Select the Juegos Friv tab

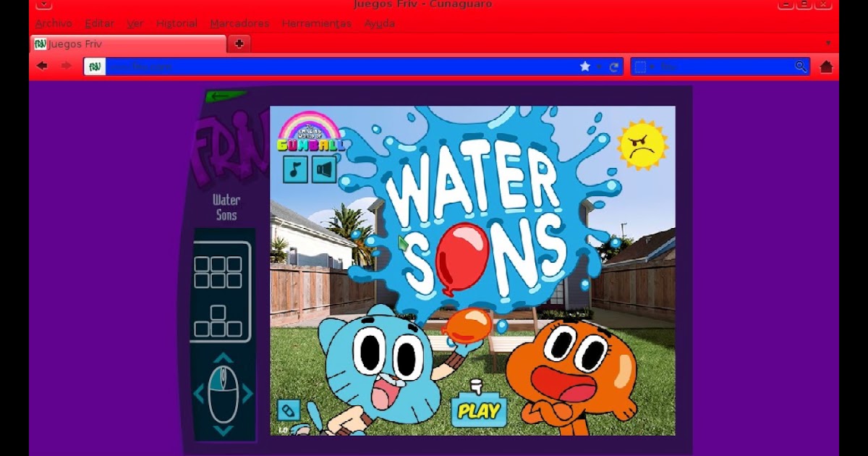pos(128,44)
